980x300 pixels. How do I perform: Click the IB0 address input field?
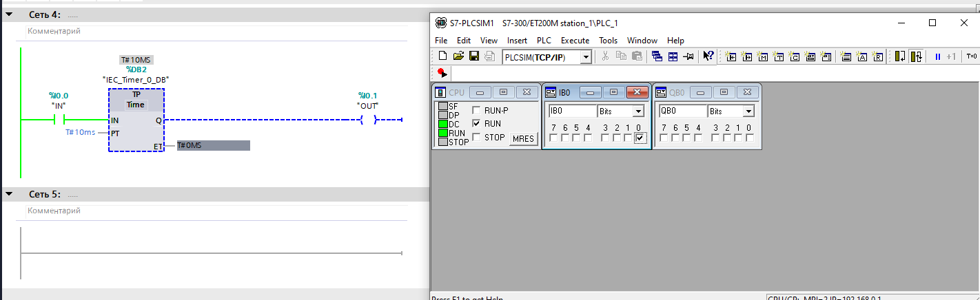pyautogui.click(x=573, y=111)
